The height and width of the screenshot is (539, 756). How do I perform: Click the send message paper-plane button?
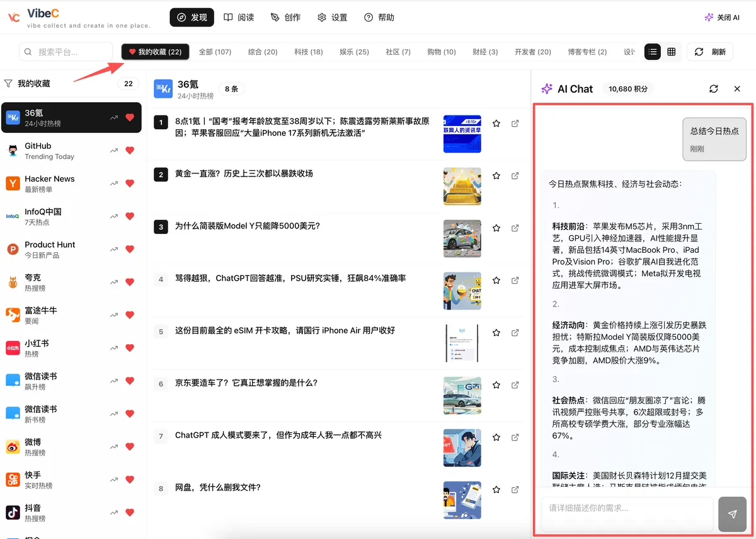[x=732, y=514]
